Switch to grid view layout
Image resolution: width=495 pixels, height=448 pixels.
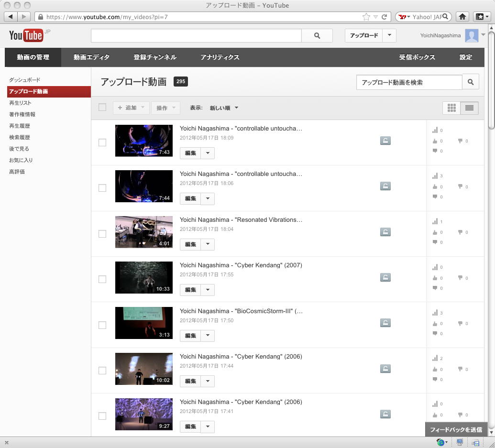(x=451, y=108)
